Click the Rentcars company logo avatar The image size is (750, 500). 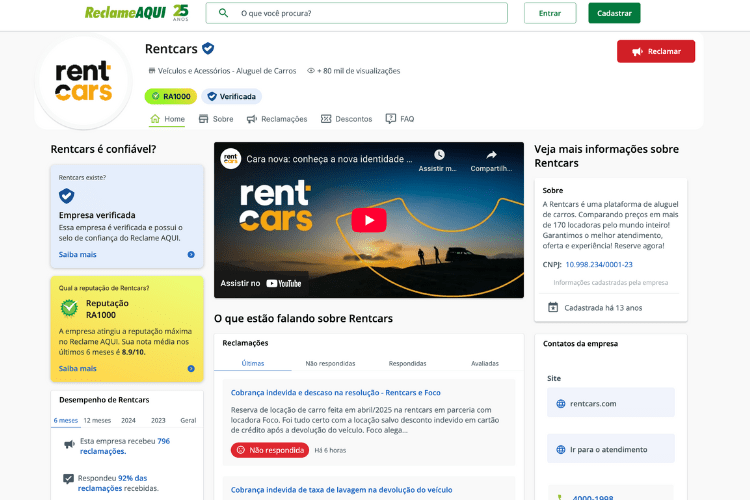84,81
